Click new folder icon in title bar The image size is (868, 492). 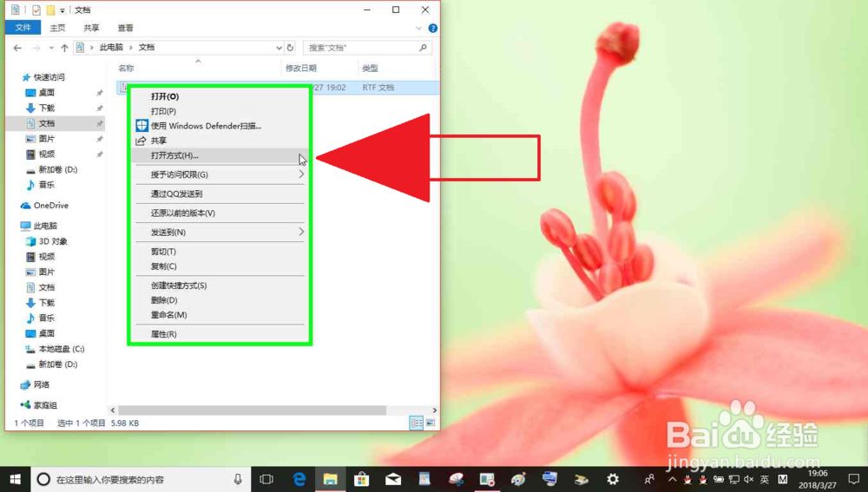(51, 10)
